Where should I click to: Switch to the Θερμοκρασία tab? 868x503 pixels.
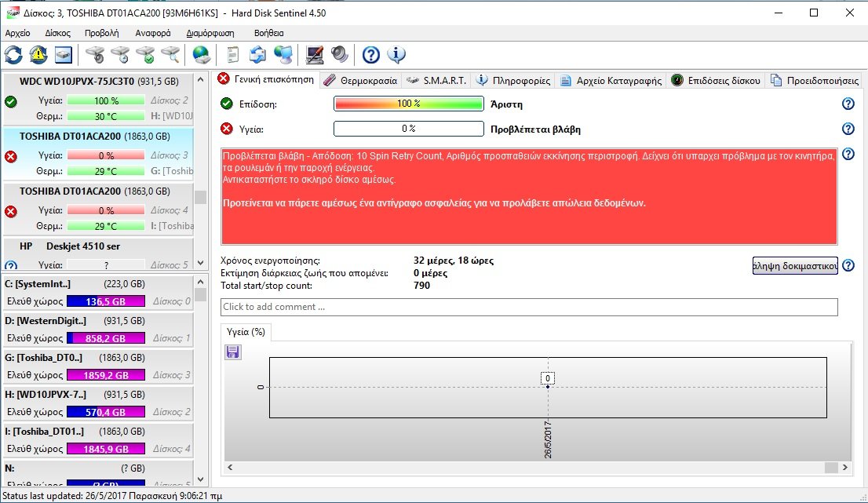point(362,80)
